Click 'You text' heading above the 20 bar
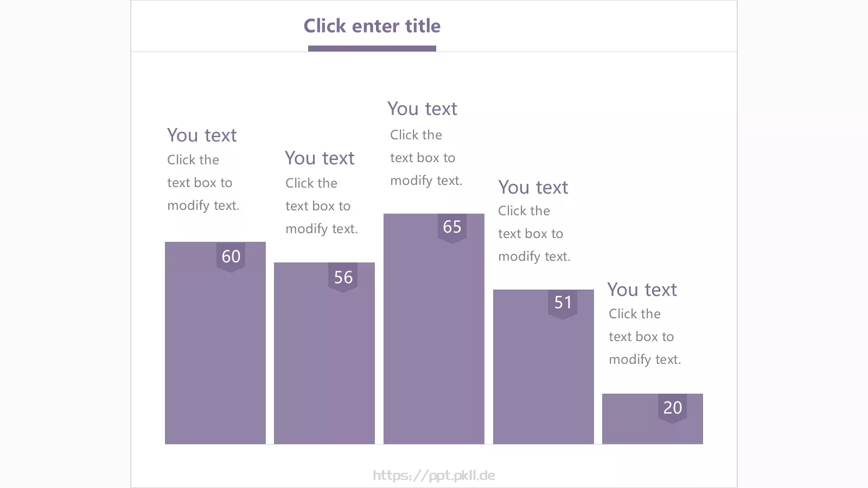 coord(642,290)
